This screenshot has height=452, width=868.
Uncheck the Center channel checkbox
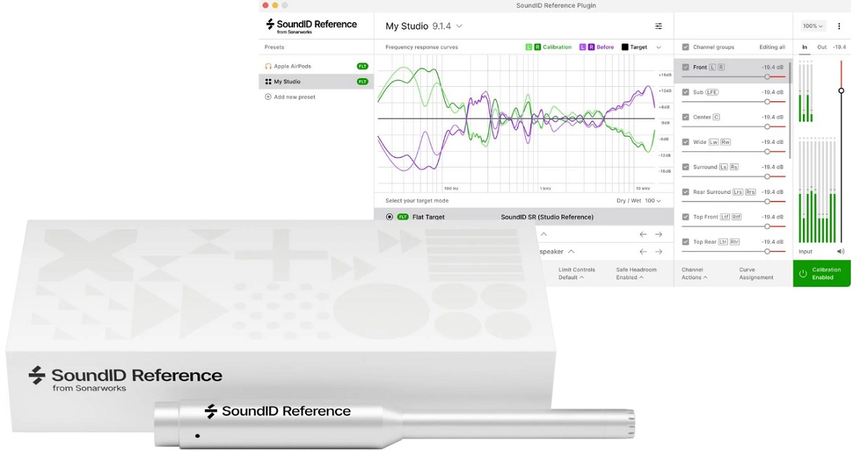(x=686, y=117)
